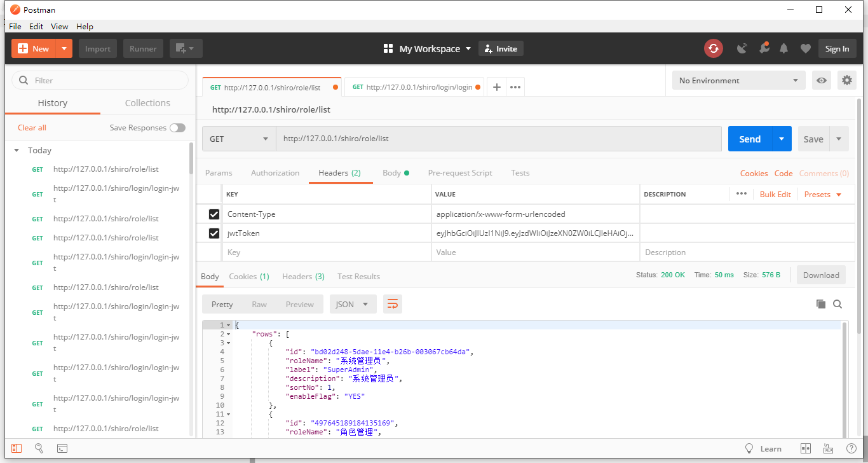Open the Edit menu
The height and width of the screenshot is (463, 868).
(36, 26)
